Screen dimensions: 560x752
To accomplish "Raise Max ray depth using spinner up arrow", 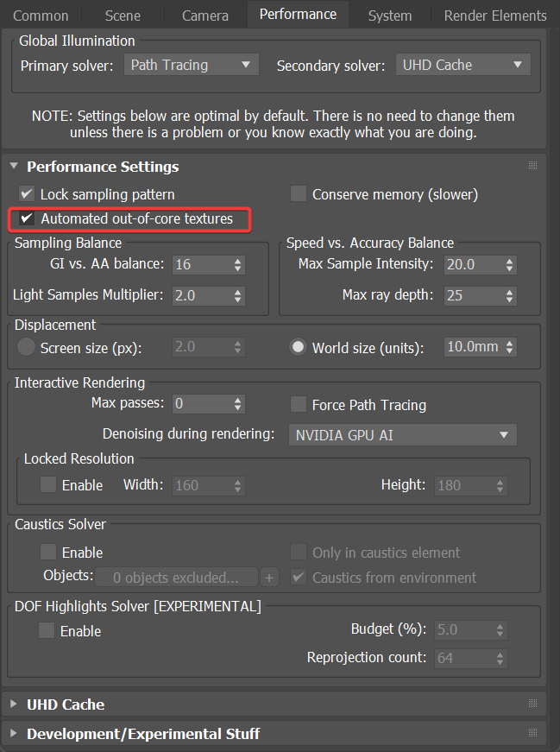I will (510, 292).
